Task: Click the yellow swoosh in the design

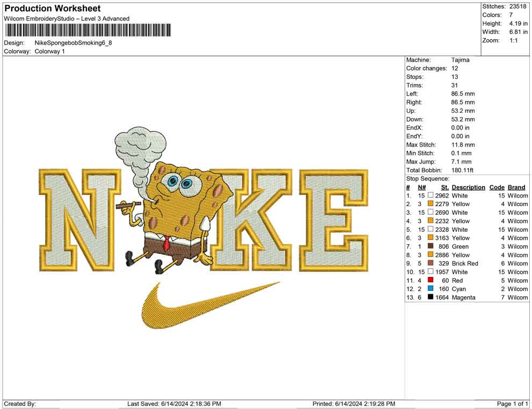Action: coord(210,305)
